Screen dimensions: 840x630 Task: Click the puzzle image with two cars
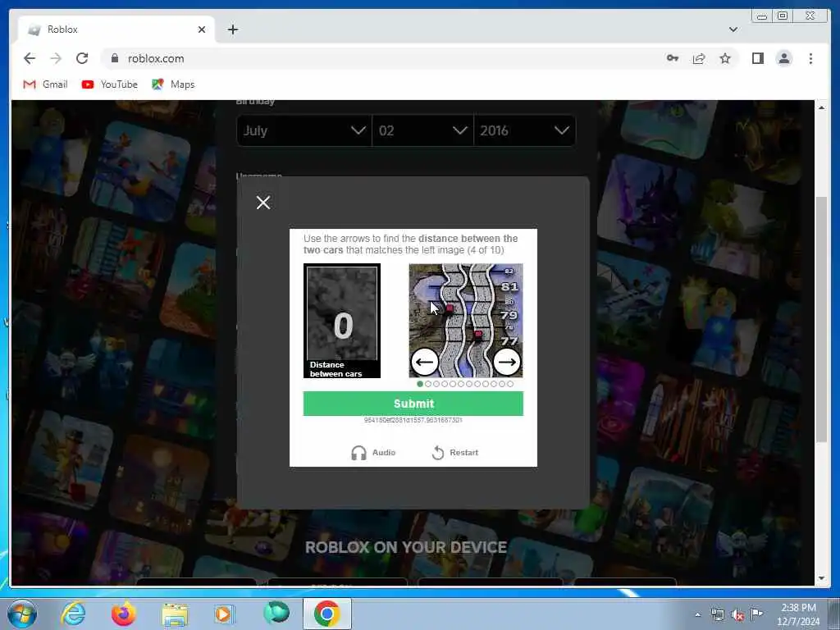coord(466,321)
